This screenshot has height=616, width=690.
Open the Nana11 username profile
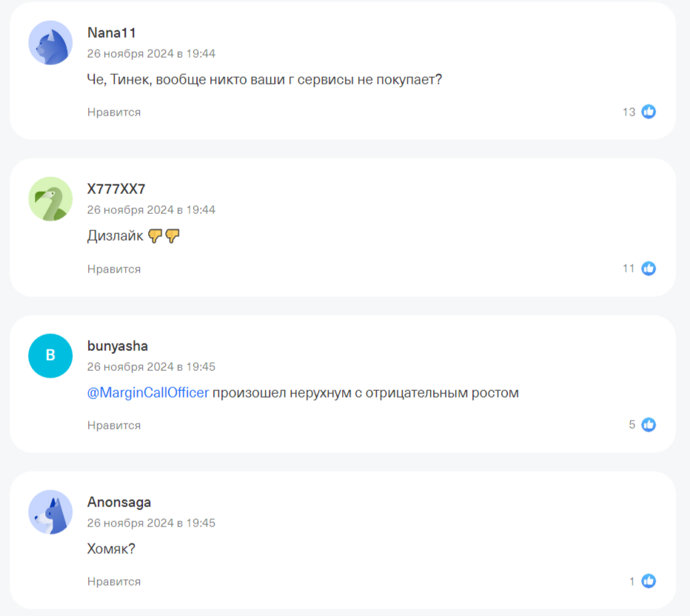pos(112,33)
